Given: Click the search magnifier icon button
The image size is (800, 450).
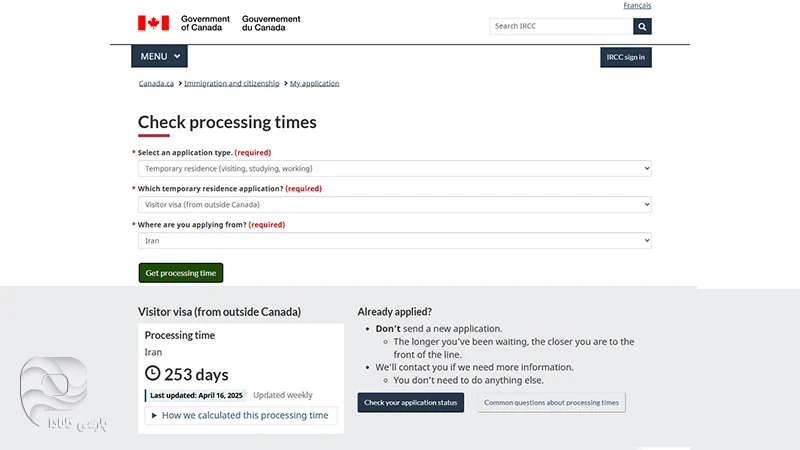Looking at the screenshot, I should coord(642,26).
